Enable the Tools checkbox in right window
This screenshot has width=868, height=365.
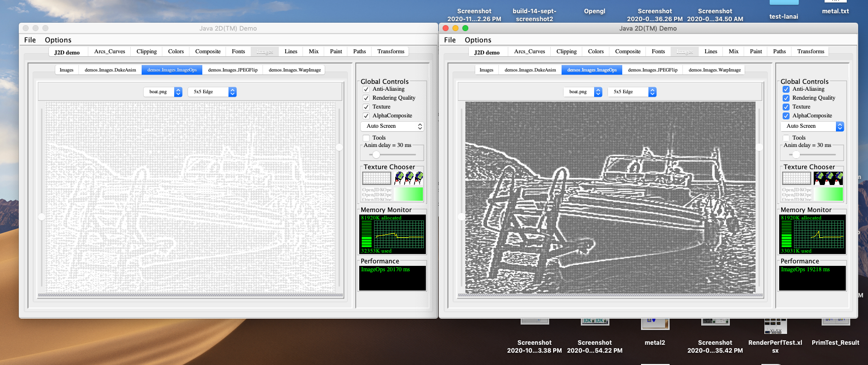pyautogui.click(x=786, y=138)
